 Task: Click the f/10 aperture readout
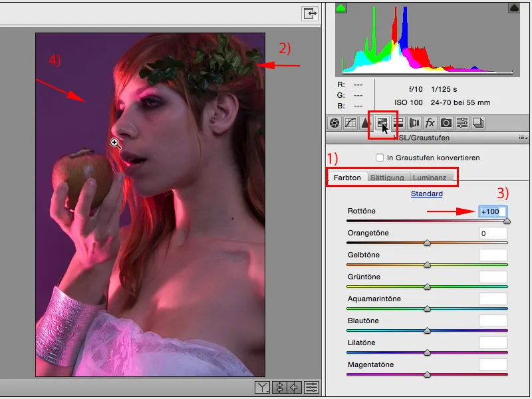[x=416, y=89]
